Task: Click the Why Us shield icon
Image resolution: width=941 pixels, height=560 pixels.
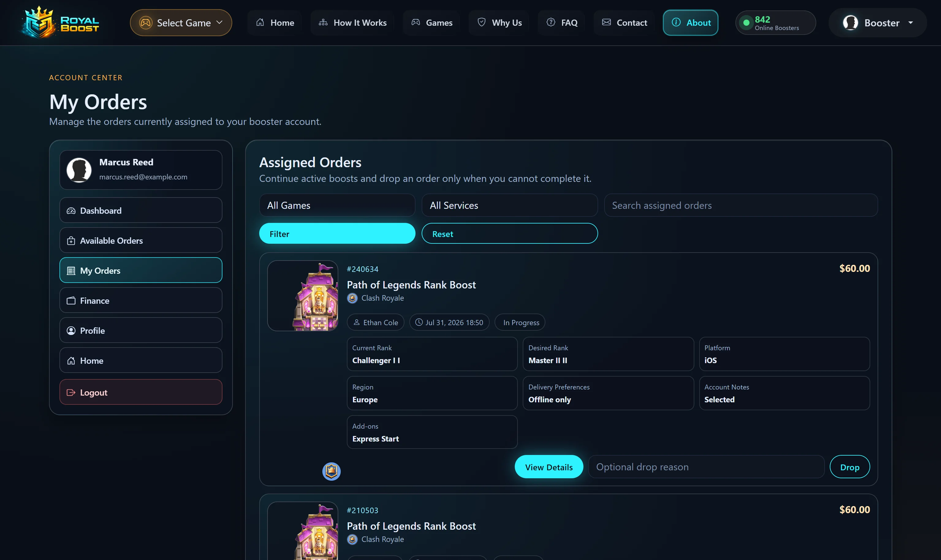Action: coord(481,22)
